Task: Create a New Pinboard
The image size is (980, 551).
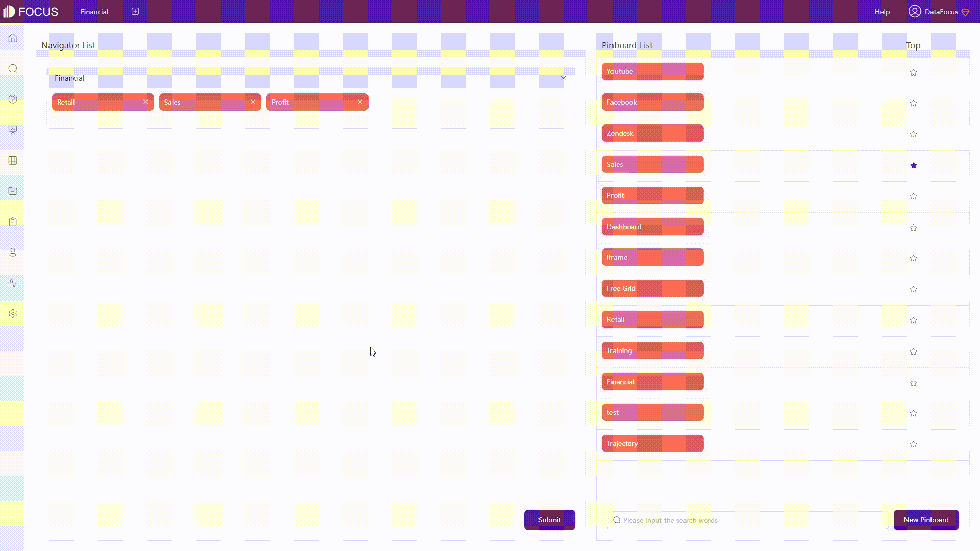Action: click(x=926, y=519)
